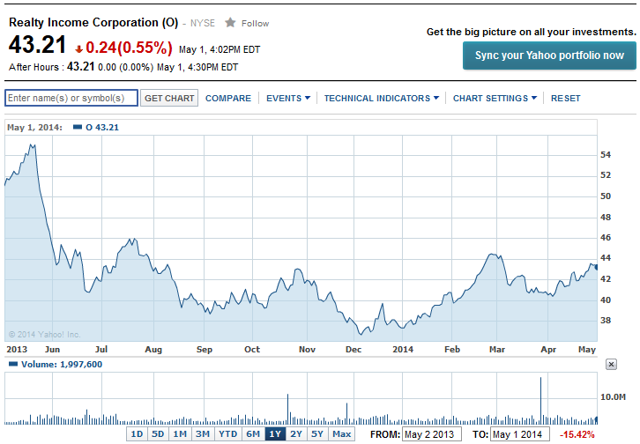Image resolution: width=640 pixels, height=444 pixels.
Task: Select the 5Y time range
Action: pyautogui.click(x=317, y=434)
